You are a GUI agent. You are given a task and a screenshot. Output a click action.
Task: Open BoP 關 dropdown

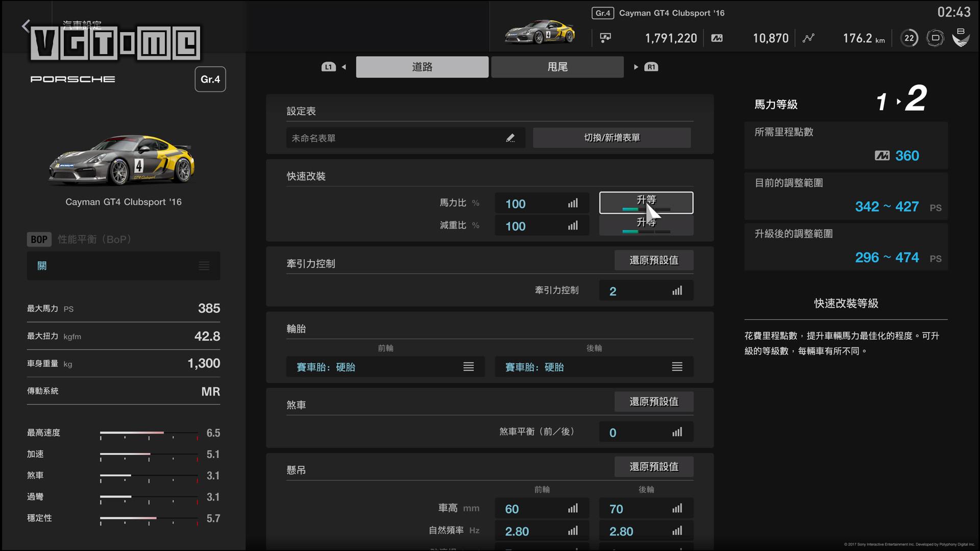pyautogui.click(x=124, y=266)
